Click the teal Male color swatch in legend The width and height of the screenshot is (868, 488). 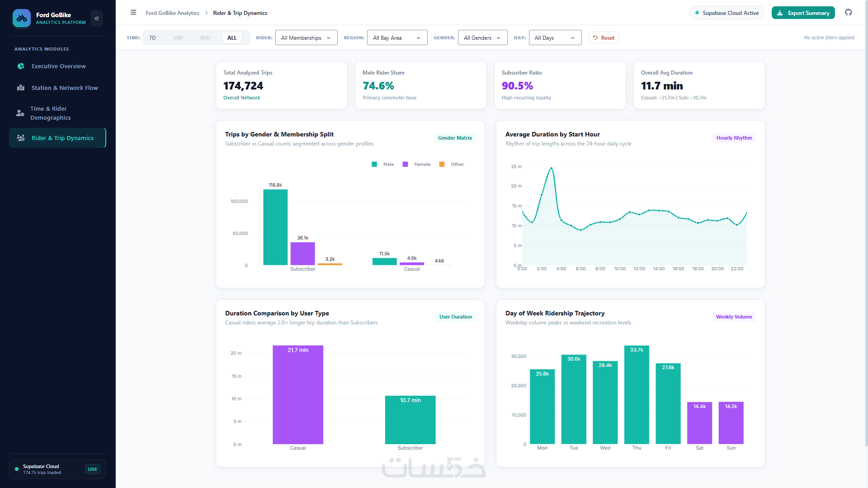[374, 164]
